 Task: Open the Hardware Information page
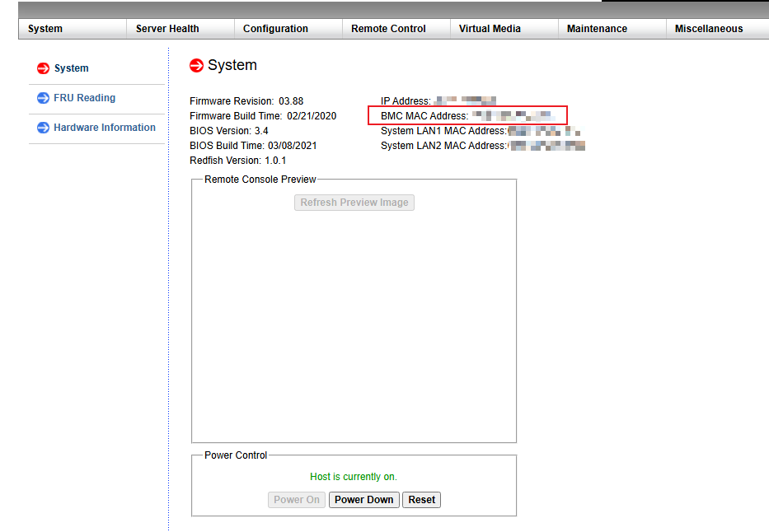coord(105,128)
